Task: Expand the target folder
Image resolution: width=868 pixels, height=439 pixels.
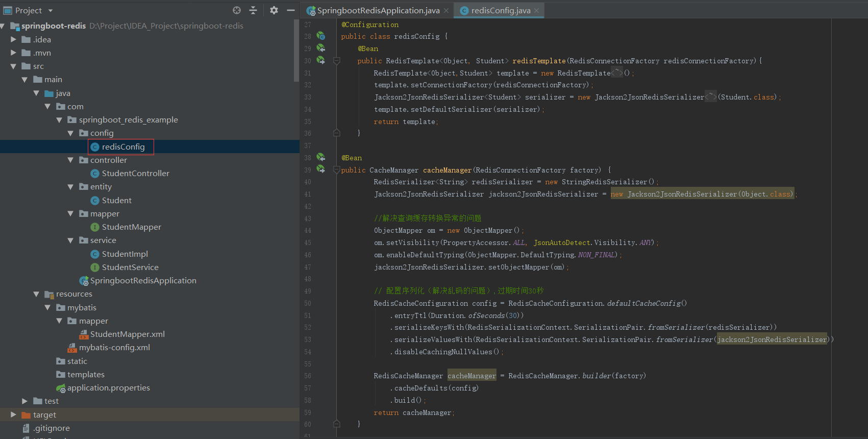Action: [14, 414]
